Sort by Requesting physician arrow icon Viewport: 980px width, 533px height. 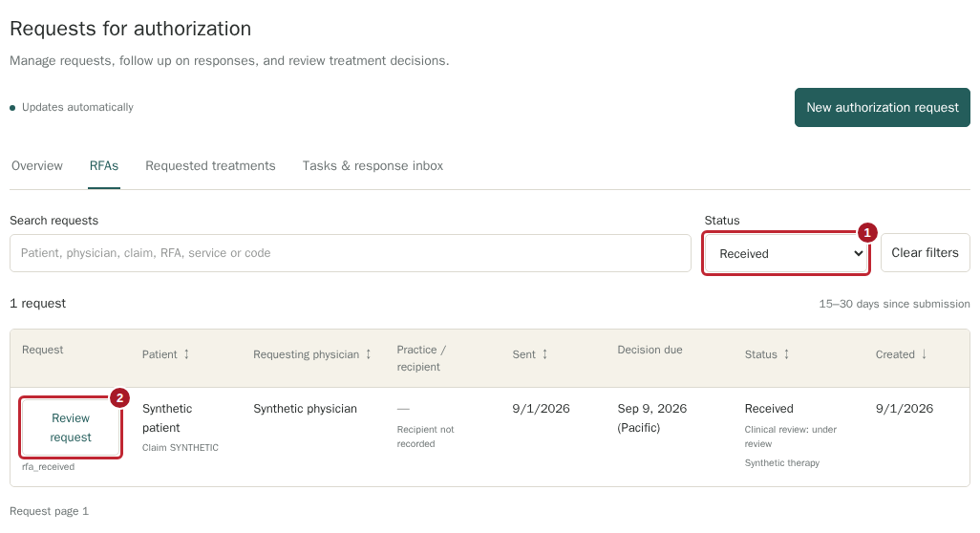coord(368,354)
